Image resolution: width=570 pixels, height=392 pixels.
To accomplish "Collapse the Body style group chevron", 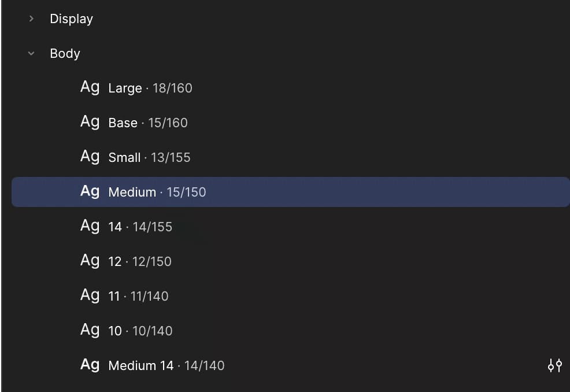I will [31, 53].
